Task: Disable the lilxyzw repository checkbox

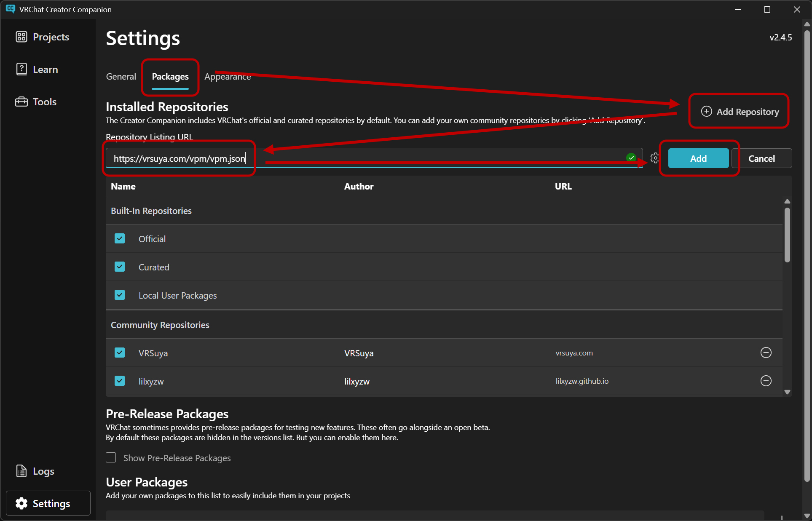Action: 120,381
